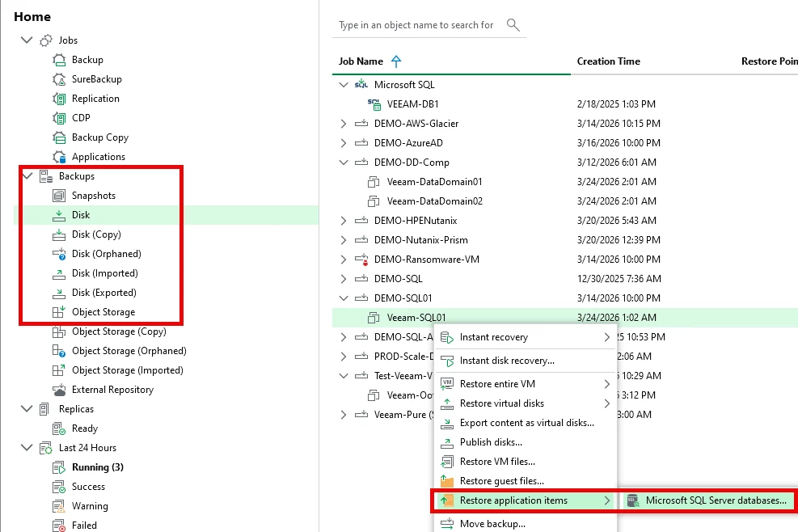798x532 pixels.
Task: Collapse the Microsoft SQL job group
Action: pos(344,85)
